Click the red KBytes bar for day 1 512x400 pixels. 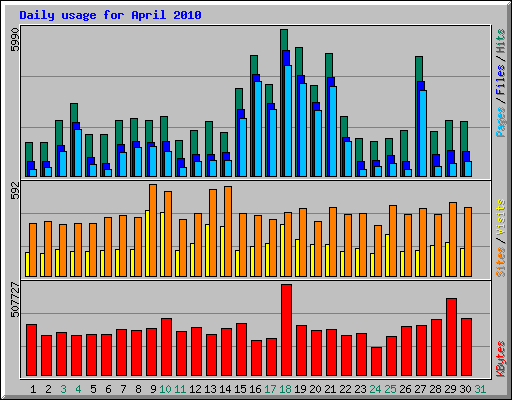(31, 350)
